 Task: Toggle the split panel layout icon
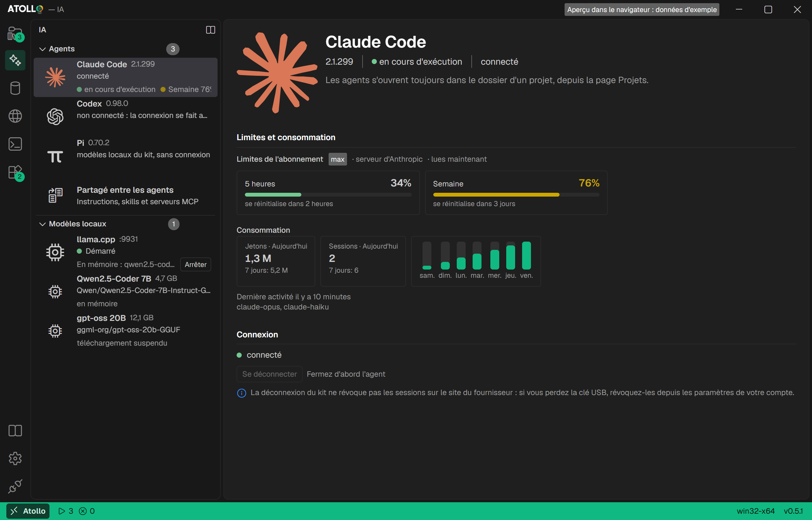click(x=210, y=30)
